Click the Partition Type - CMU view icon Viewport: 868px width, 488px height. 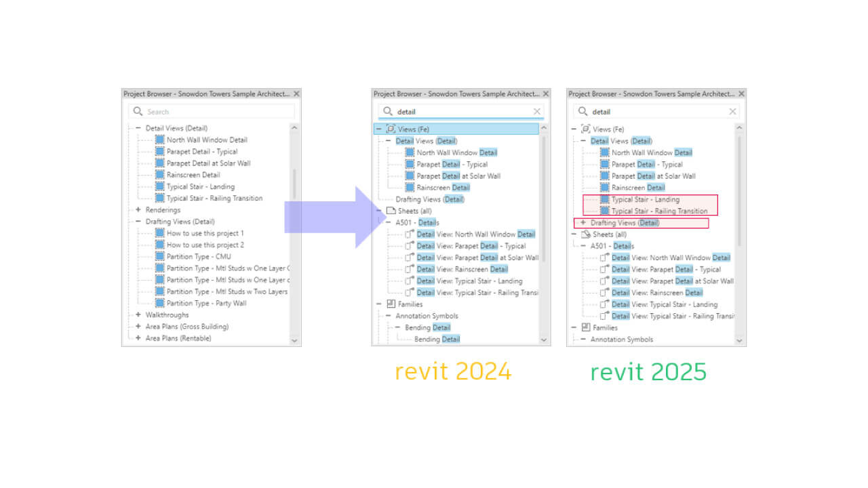tap(159, 256)
